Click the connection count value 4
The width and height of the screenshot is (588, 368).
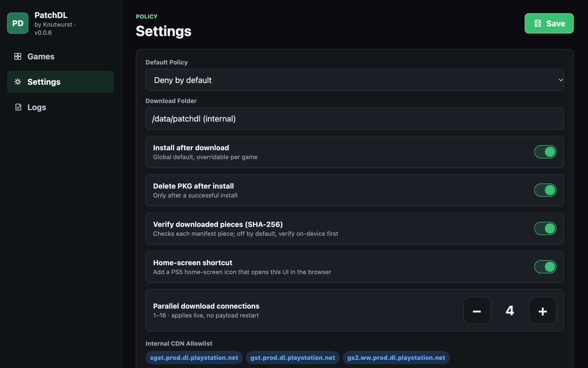tap(510, 311)
